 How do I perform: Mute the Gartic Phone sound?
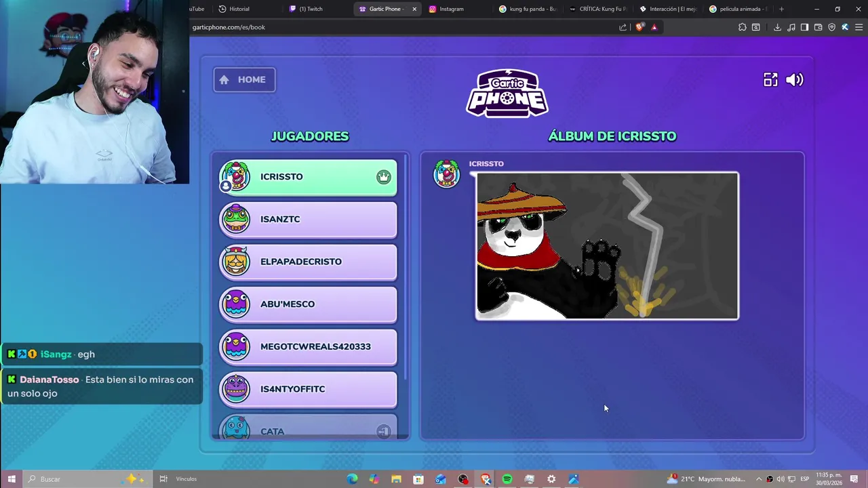pyautogui.click(x=794, y=80)
